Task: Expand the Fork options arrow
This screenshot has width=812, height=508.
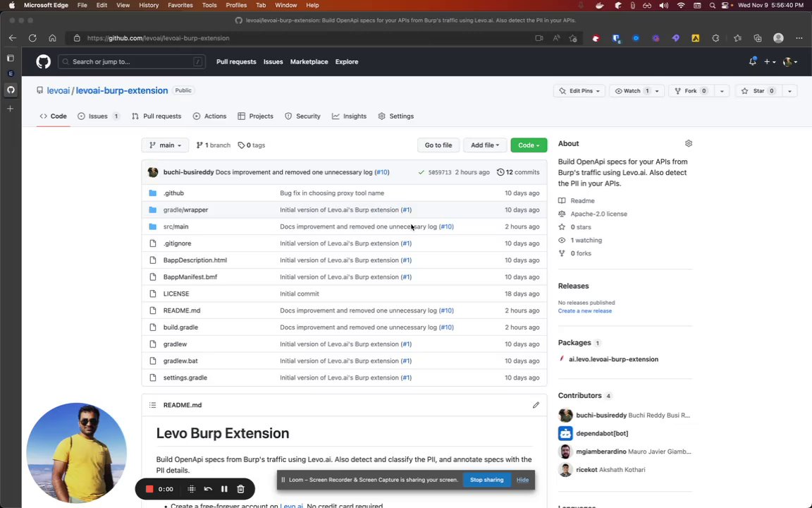Action: point(722,91)
